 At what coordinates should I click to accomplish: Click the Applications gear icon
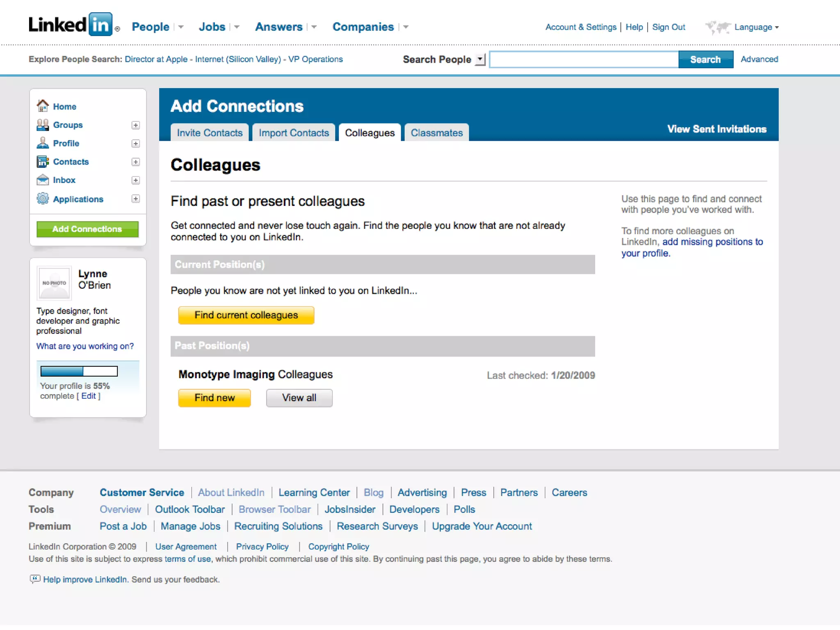tap(43, 199)
